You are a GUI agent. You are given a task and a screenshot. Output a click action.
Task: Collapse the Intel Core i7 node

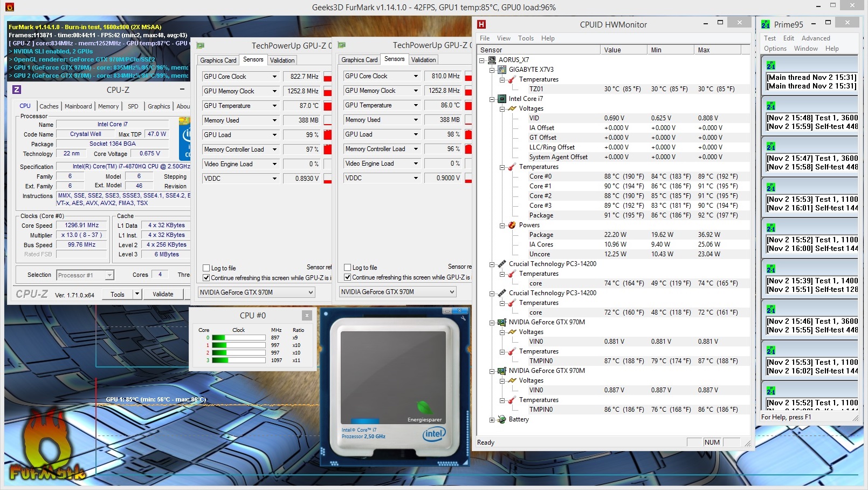492,99
